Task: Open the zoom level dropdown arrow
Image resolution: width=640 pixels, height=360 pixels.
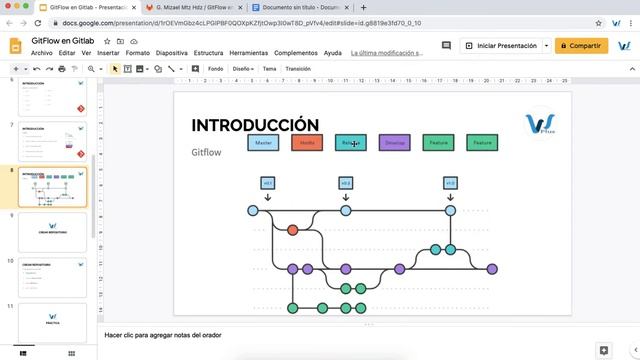Action: click(x=101, y=69)
